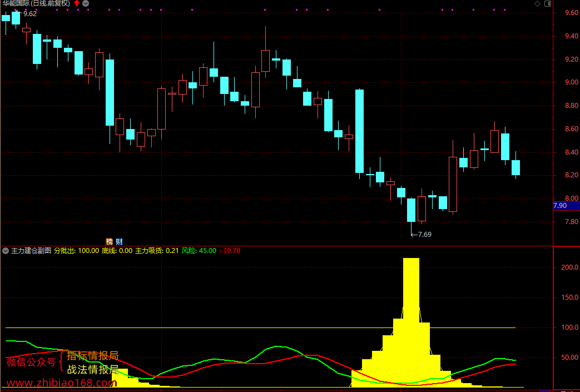Click the 9.60 price axis label

572,13
